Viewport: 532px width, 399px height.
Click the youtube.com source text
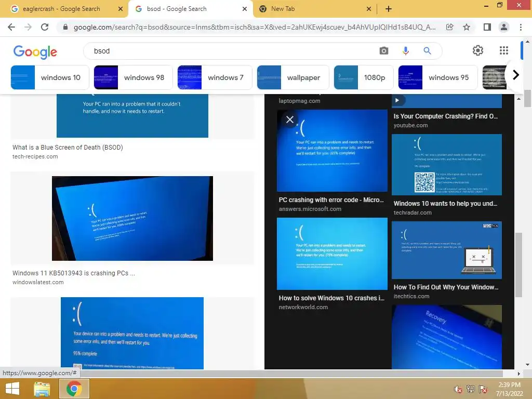click(x=410, y=125)
